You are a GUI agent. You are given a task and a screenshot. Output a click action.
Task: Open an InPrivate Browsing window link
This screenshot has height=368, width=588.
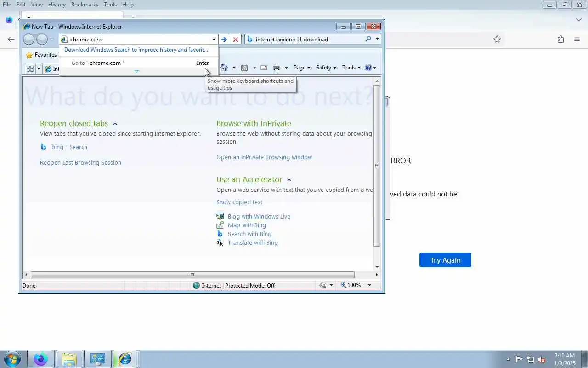pyautogui.click(x=264, y=157)
